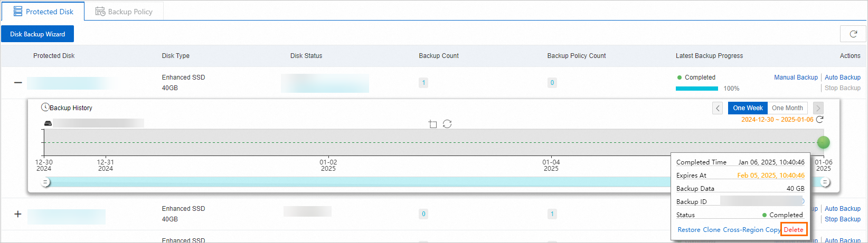The image size is (868, 243).
Task: Click first disk's backup count badge 1
Action: point(423,83)
